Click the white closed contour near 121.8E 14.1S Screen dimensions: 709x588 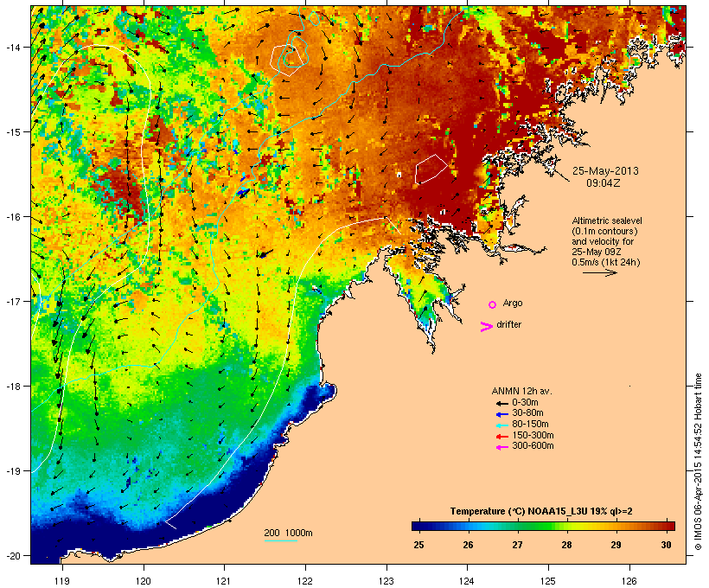(287, 60)
